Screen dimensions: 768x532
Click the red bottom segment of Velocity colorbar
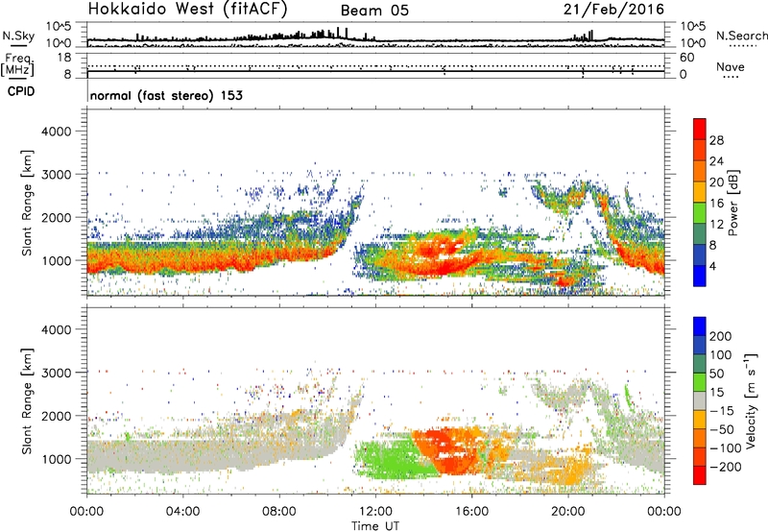[700, 475]
